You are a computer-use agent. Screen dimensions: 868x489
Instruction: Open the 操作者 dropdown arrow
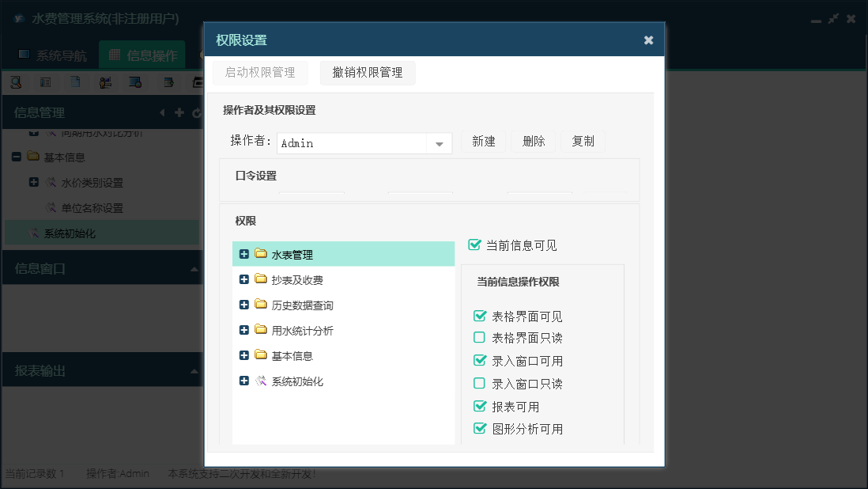439,143
